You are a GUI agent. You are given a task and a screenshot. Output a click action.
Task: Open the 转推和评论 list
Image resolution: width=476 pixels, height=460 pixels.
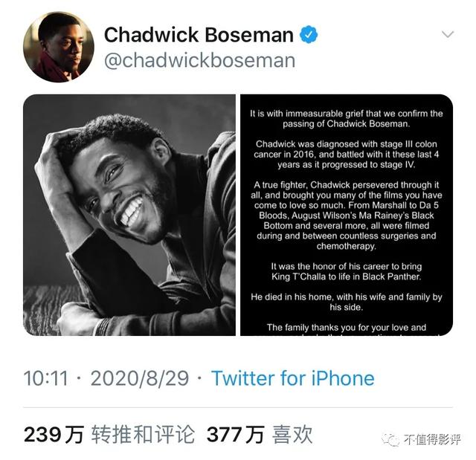143,435
